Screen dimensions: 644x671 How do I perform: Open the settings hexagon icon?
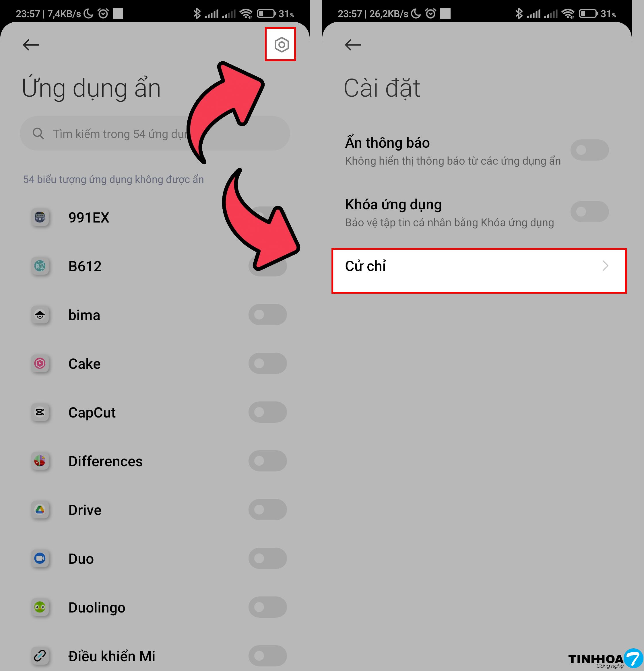point(281,44)
